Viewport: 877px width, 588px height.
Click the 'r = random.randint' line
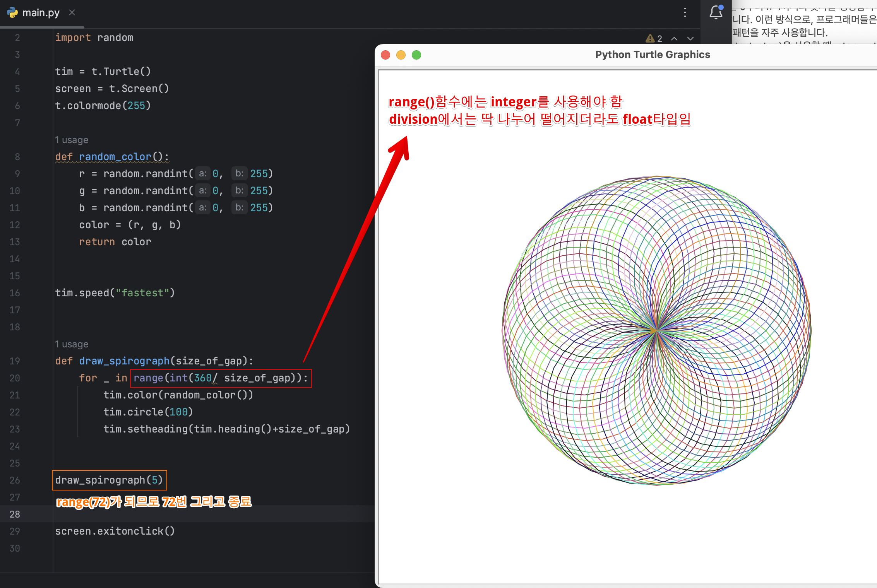[176, 174]
